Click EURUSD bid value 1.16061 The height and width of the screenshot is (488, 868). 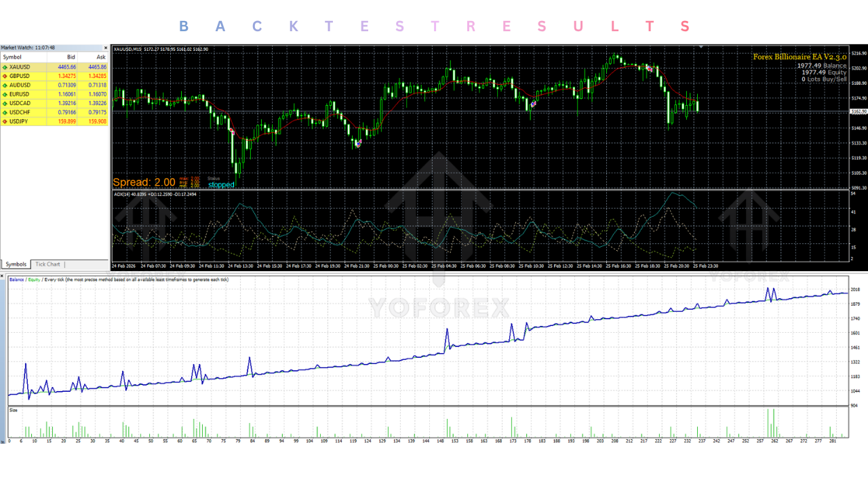[x=67, y=94]
